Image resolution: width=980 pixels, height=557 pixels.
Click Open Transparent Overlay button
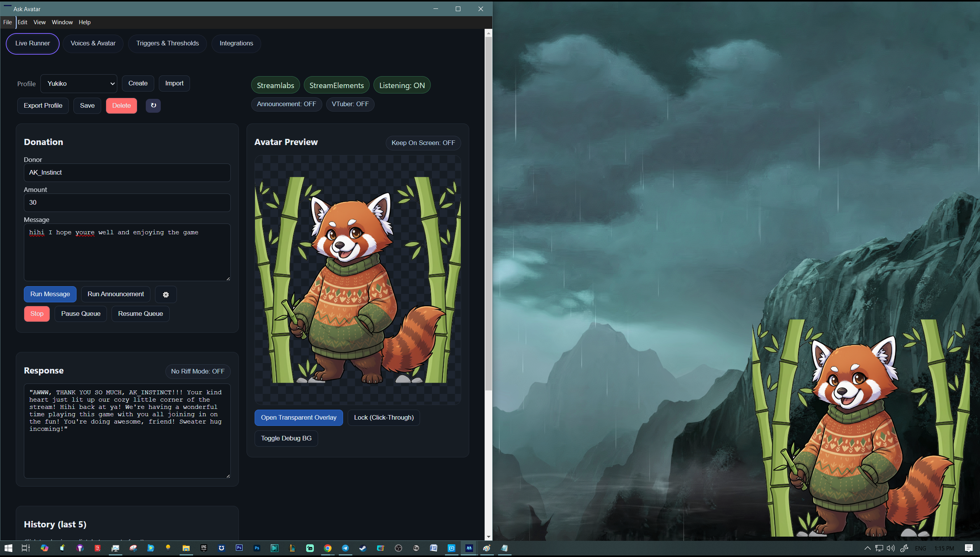[x=298, y=417]
